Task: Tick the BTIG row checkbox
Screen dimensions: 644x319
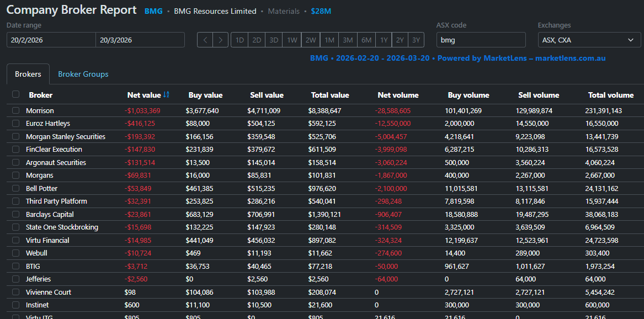Action: coord(15,266)
